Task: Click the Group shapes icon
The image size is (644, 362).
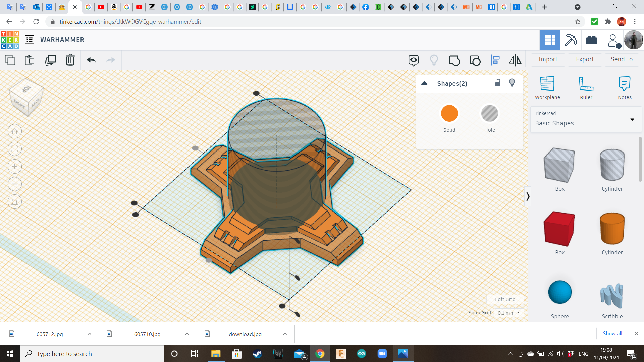Action: (x=454, y=60)
